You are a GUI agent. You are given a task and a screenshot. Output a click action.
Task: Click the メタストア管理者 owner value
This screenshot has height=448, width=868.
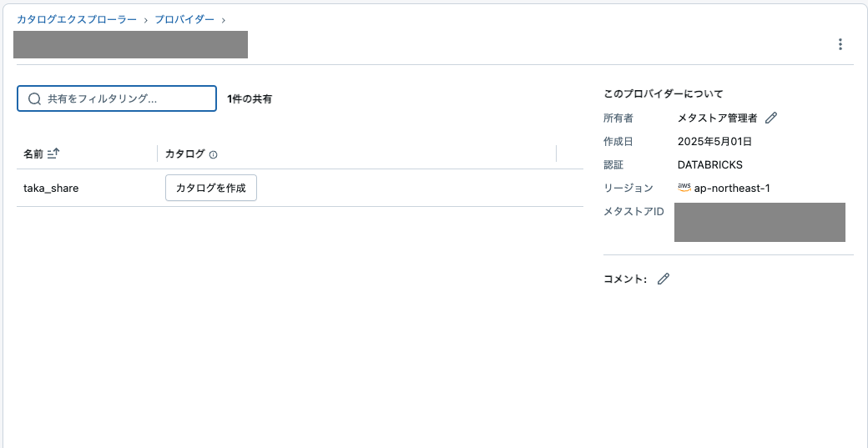[x=718, y=118]
